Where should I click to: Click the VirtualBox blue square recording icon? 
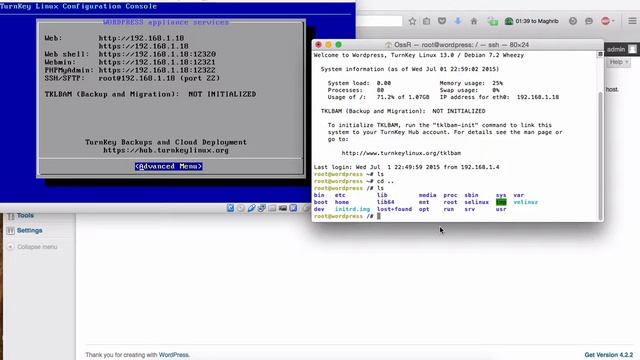click(x=293, y=208)
